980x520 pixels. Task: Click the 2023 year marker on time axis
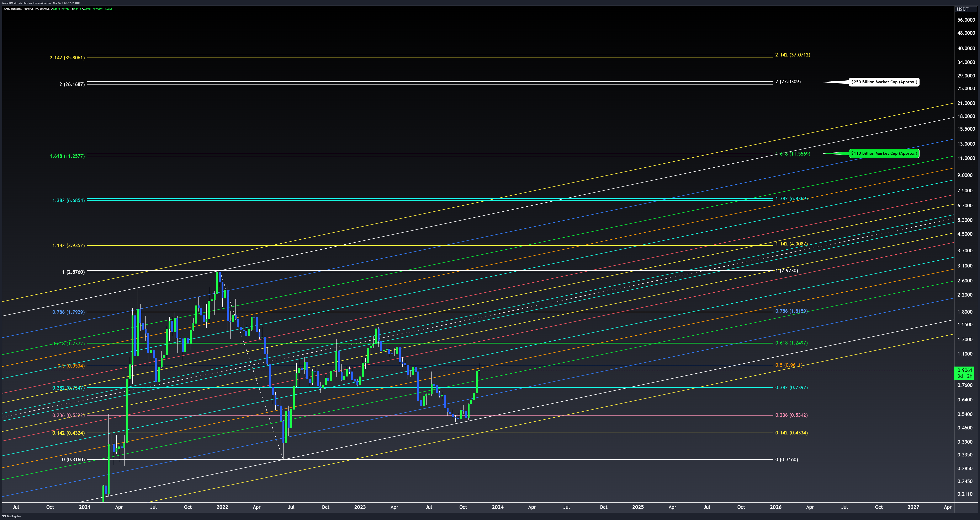click(360, 507)
